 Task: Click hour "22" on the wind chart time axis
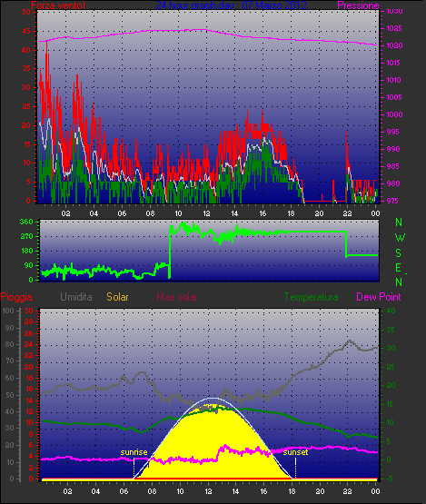pyautogui.click(x=347, y=213)
